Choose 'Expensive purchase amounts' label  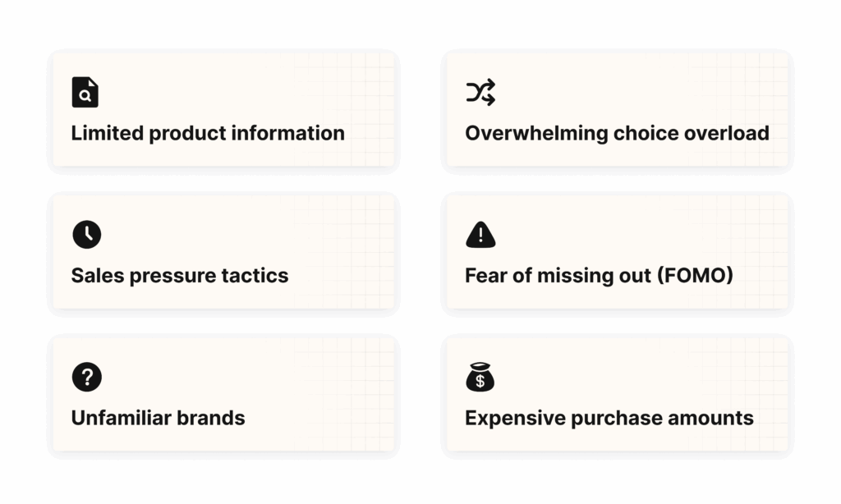(609, 418)
